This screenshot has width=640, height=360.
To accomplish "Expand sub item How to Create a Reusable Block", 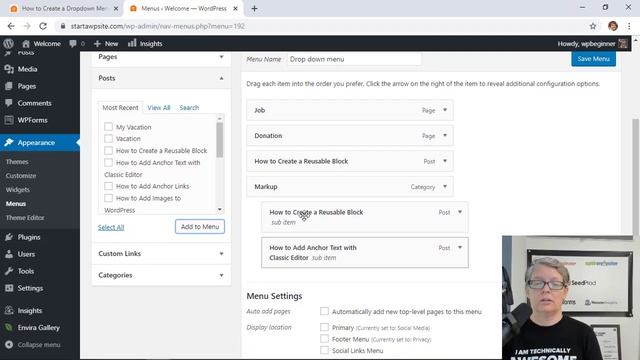I will point(460,212).
